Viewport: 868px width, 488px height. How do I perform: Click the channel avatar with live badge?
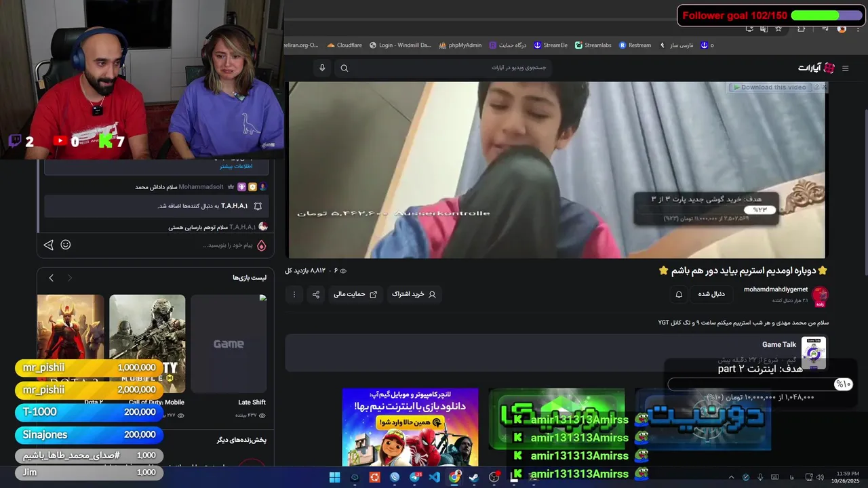pos(821,296)
